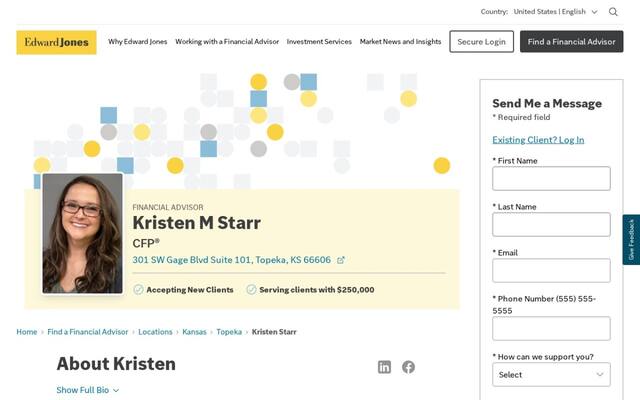Image resolution: width=640 pixels, height=400 pixels.
Task: Click the About Kristen heading
Action: click(116, 364)
